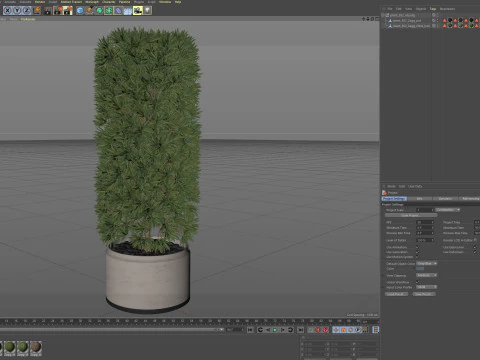Add a Camera object
The image size is (480, 360).
tap(138, 11)
